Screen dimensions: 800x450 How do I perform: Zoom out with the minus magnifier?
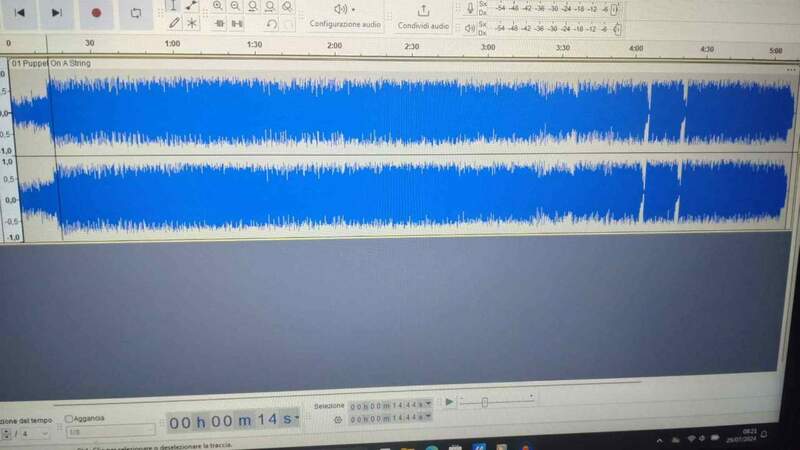click(x=235, y=6)
